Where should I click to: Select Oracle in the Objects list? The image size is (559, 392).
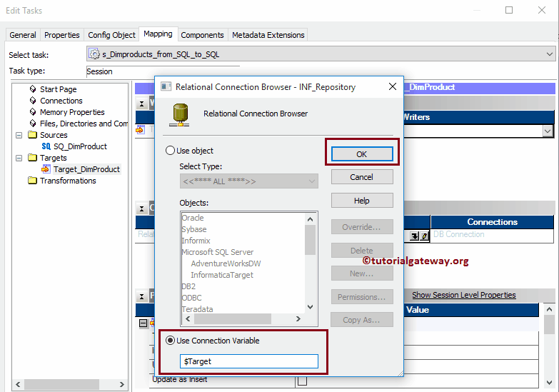193,218
